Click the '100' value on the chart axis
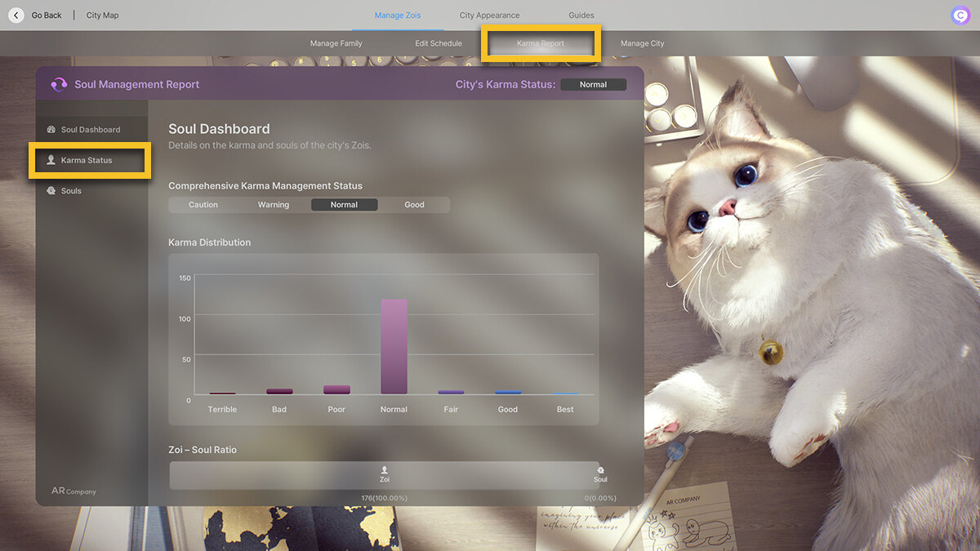 (x=185, y=318)
